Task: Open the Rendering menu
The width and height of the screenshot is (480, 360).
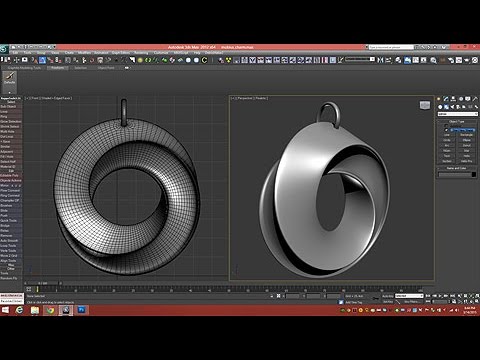Action: click(141, 53)
